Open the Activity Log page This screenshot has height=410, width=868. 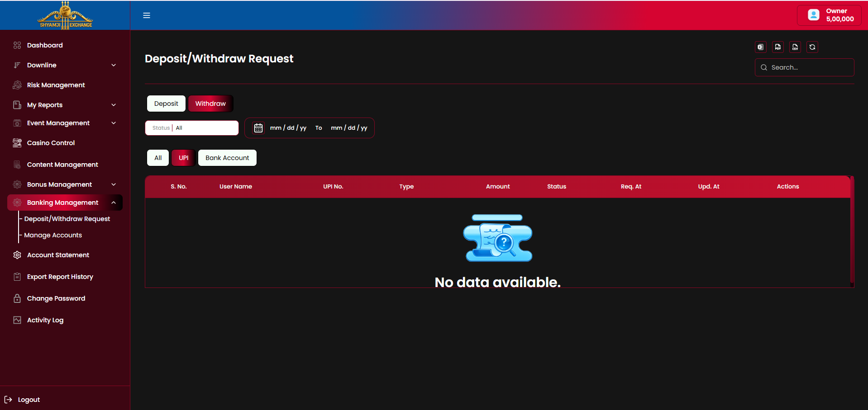(x=45, y=320)
